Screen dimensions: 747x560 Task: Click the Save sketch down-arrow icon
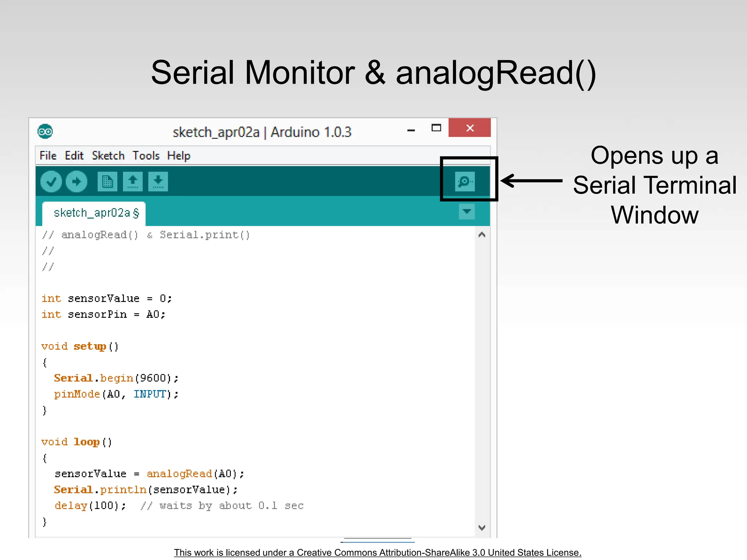coord(158,181)
